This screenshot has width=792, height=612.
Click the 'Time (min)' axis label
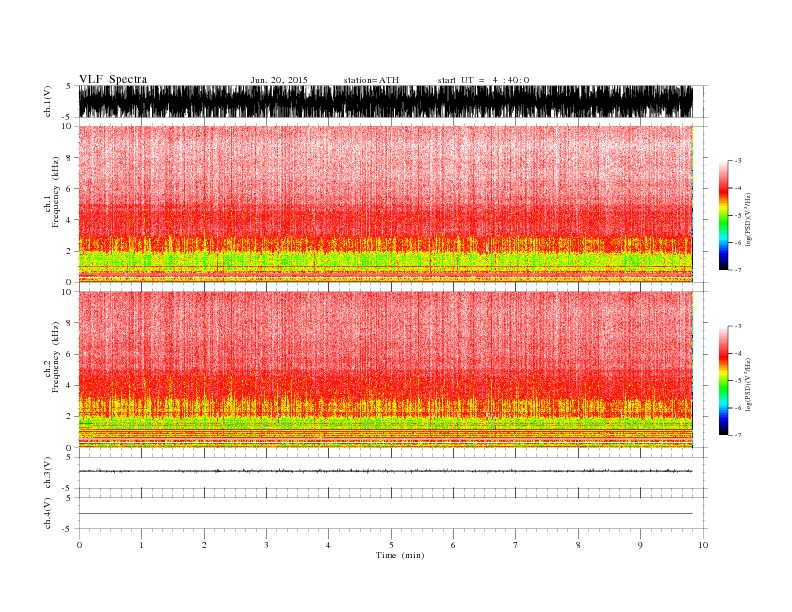point(400,555)
